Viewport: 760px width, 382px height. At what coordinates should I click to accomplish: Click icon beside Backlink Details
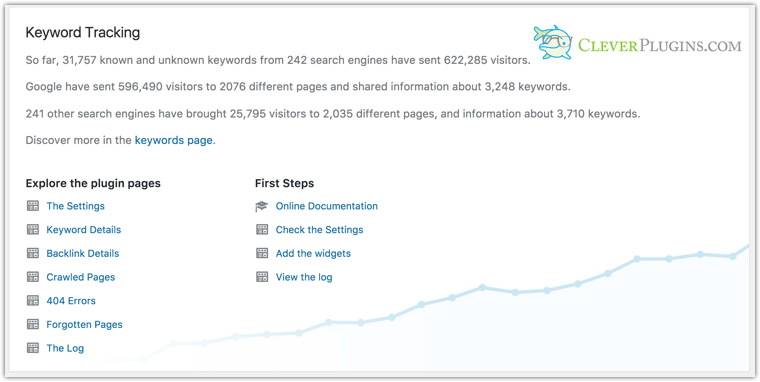coord(32,254)
